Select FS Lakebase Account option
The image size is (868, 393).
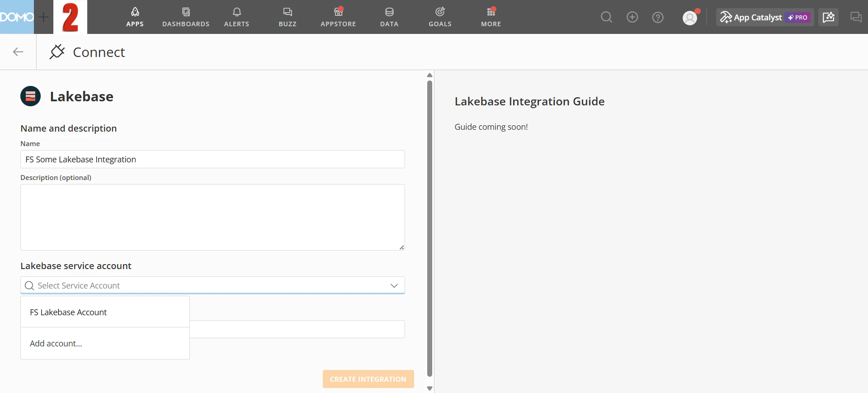pos(105,312)
